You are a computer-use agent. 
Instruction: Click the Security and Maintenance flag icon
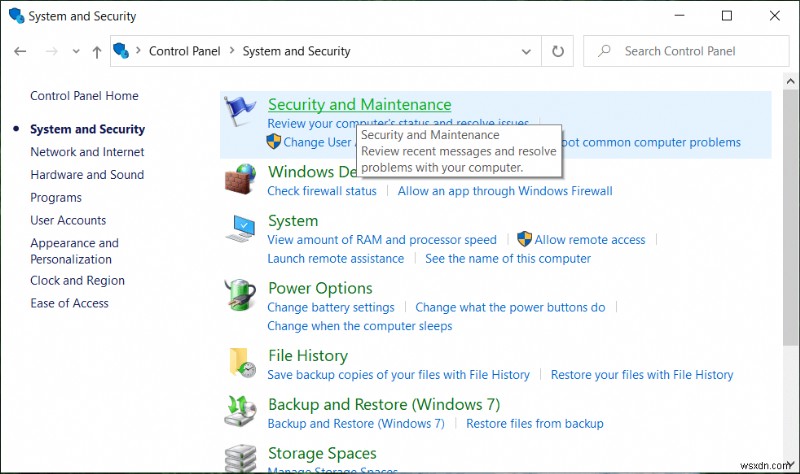point(240,110)
